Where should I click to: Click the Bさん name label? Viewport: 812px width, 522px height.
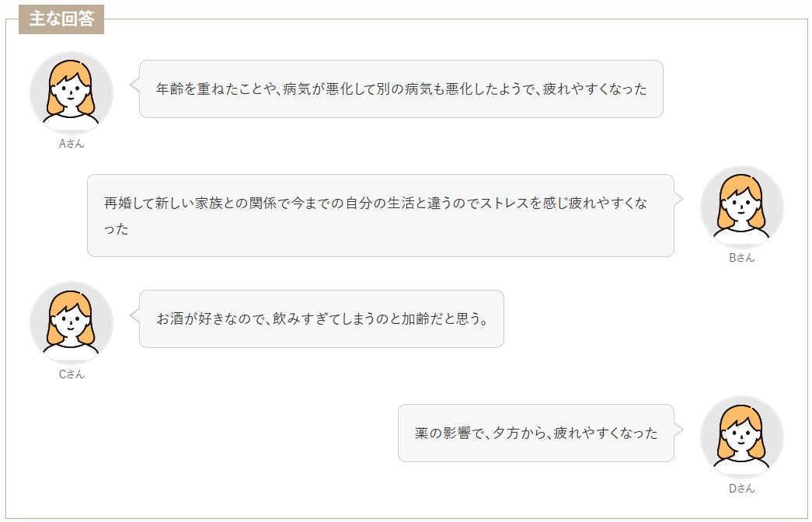click(741, 258)
